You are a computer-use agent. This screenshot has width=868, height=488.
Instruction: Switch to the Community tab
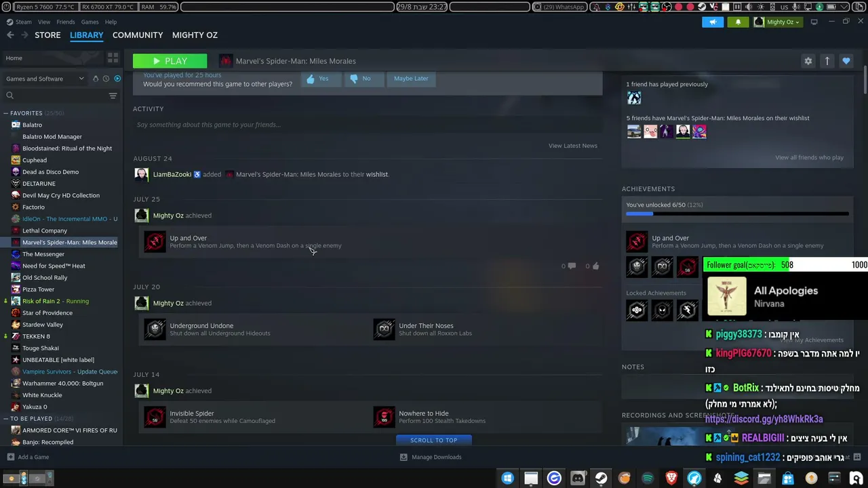pyautogui.click(x=138, y=35)
